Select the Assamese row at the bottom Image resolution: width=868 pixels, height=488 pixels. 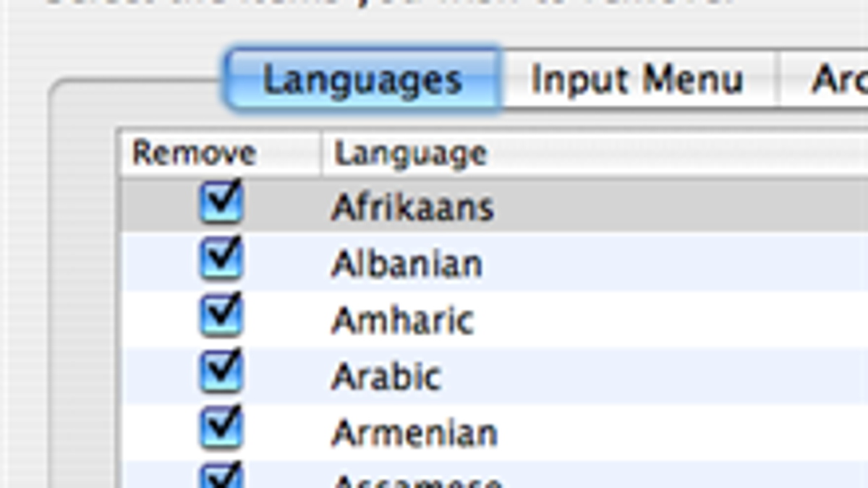[416, 480]
